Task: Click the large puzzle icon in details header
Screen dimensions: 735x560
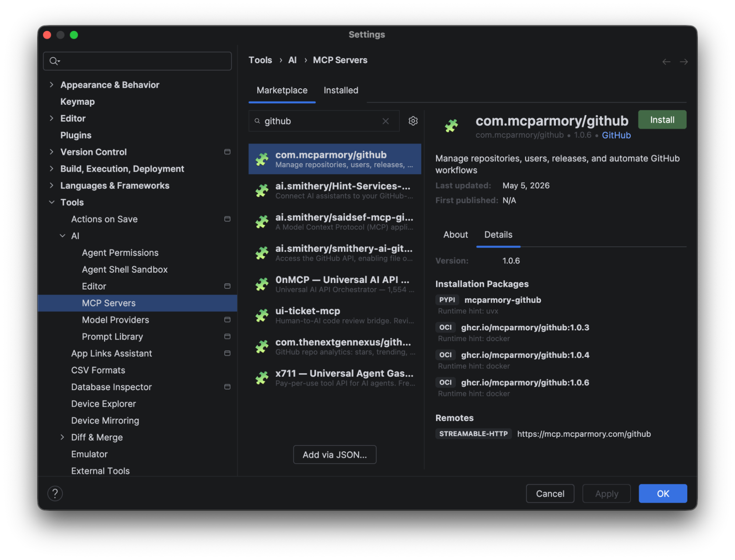Action: pos(451,126)
